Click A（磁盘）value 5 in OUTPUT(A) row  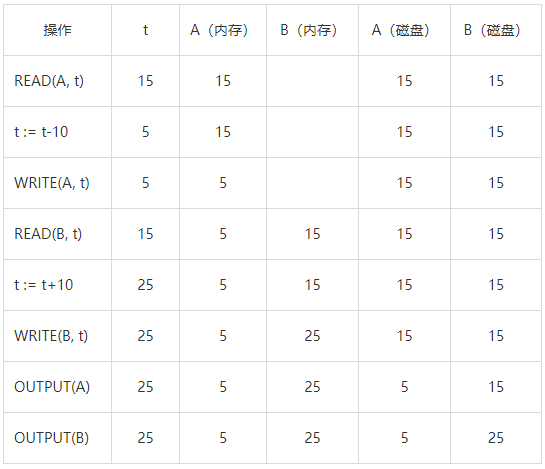(404, 387)
